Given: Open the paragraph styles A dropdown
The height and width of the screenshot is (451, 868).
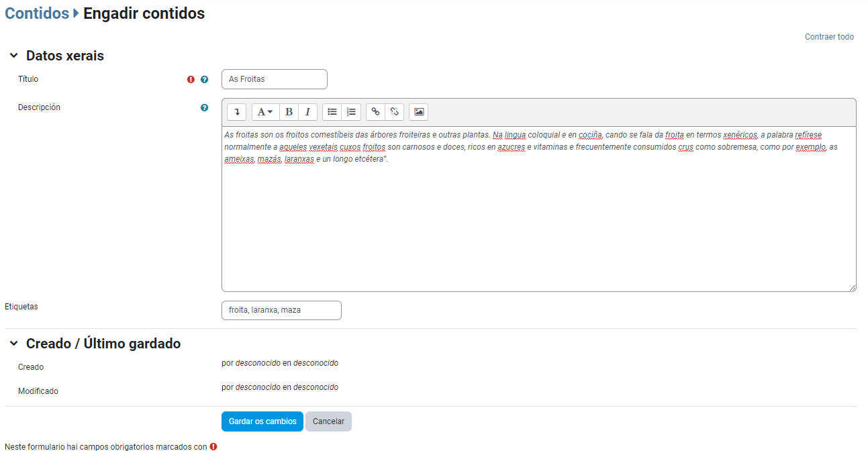Looking at the screenshot, I should (265, 112).
